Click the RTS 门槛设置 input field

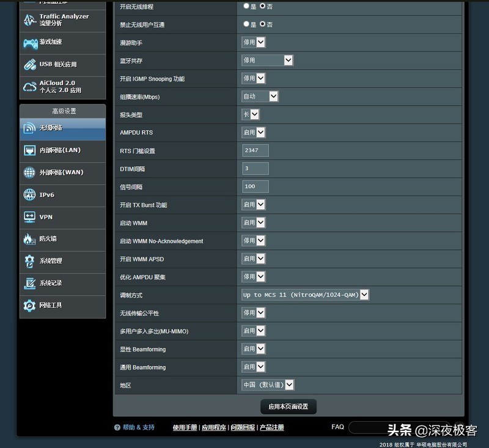point(255,150)
